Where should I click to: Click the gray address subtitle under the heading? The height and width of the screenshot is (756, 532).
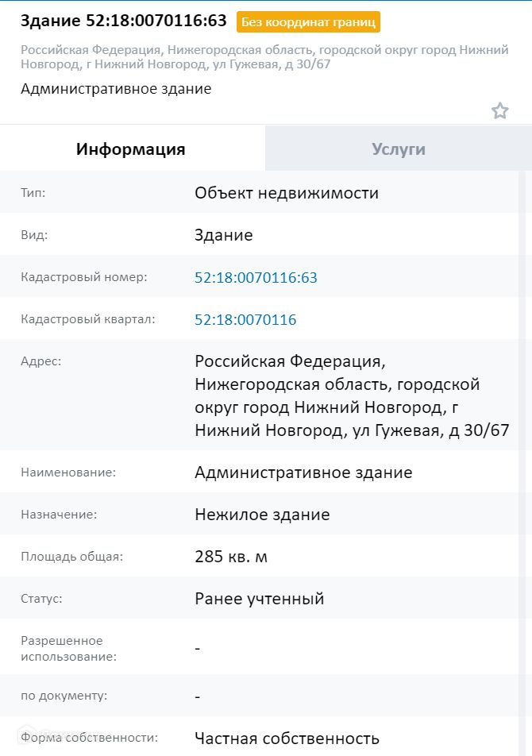coord(264,56)
